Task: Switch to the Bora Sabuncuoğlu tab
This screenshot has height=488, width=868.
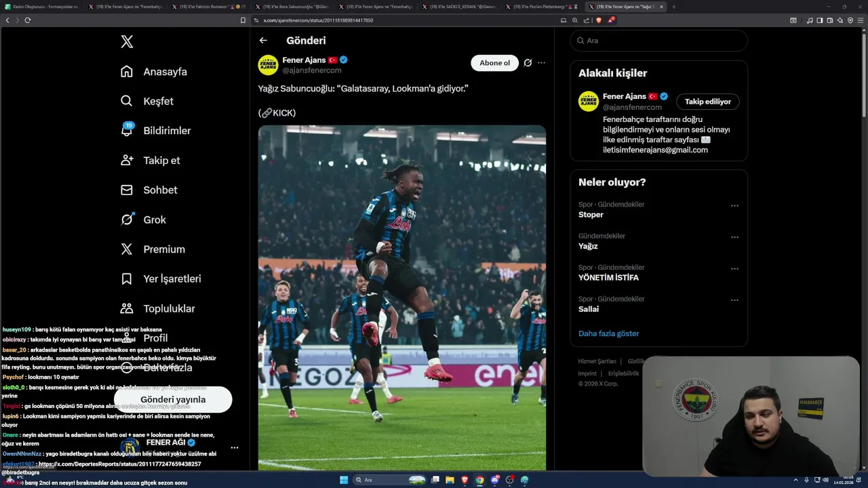Action: 293,7
